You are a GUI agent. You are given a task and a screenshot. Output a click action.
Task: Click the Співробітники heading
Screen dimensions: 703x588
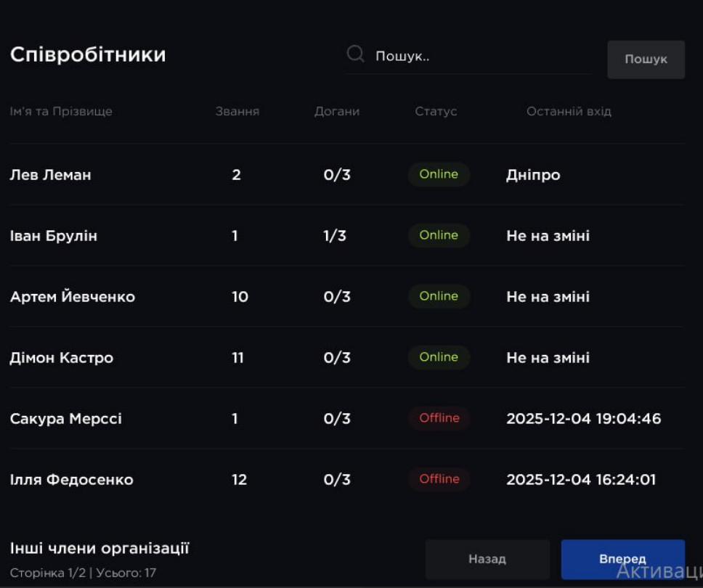(88, 54)
